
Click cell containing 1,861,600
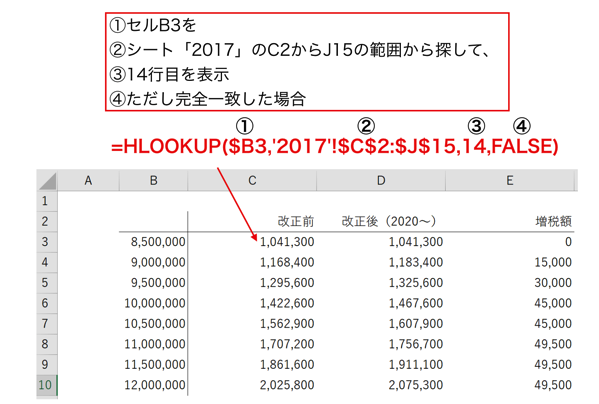[252, 365]
